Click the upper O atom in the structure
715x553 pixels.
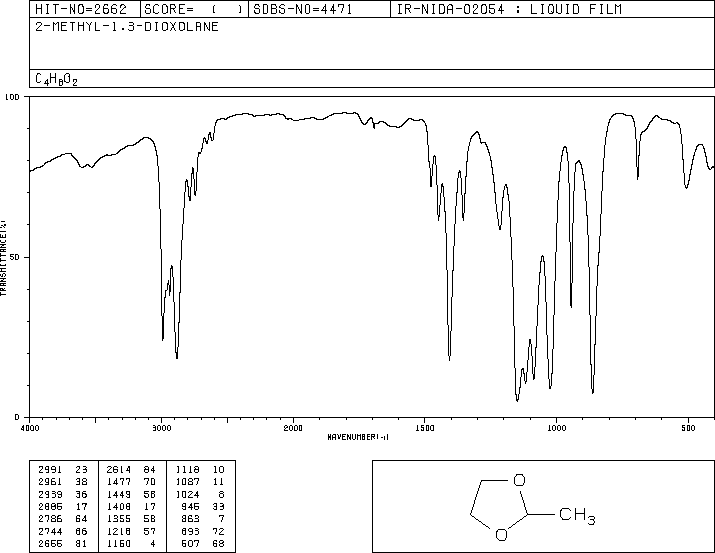coord(519,481)
